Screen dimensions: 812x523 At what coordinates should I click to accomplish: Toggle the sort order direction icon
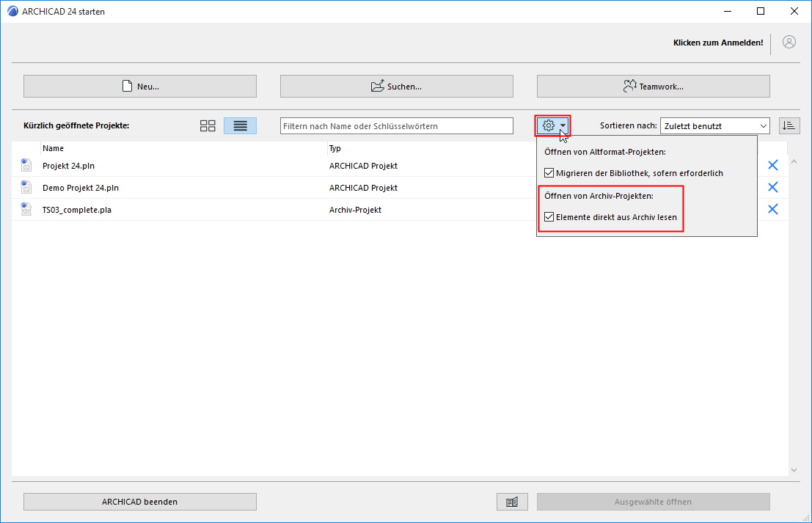point(789,126)
